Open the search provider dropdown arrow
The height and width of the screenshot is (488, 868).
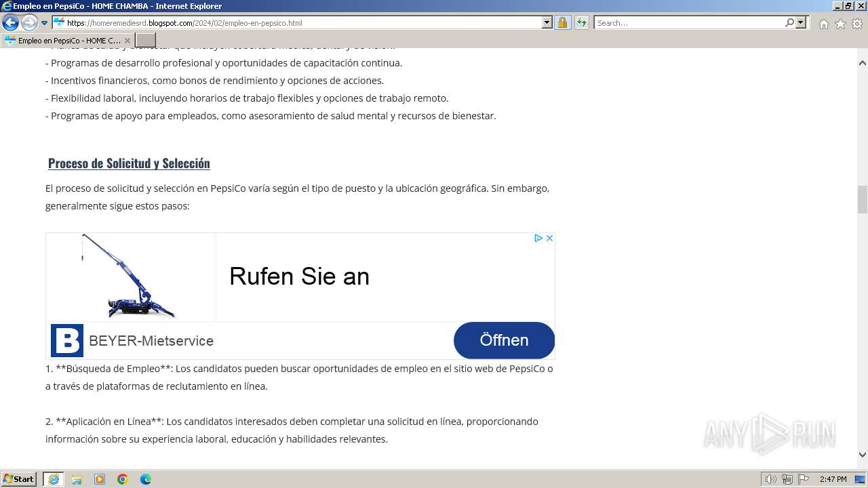802,22
